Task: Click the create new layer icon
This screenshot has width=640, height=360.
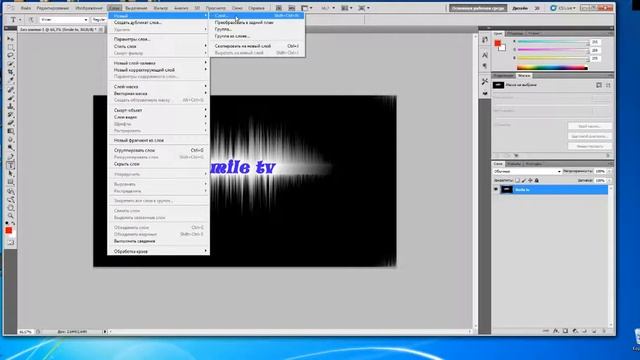Action: pos(594,331)
